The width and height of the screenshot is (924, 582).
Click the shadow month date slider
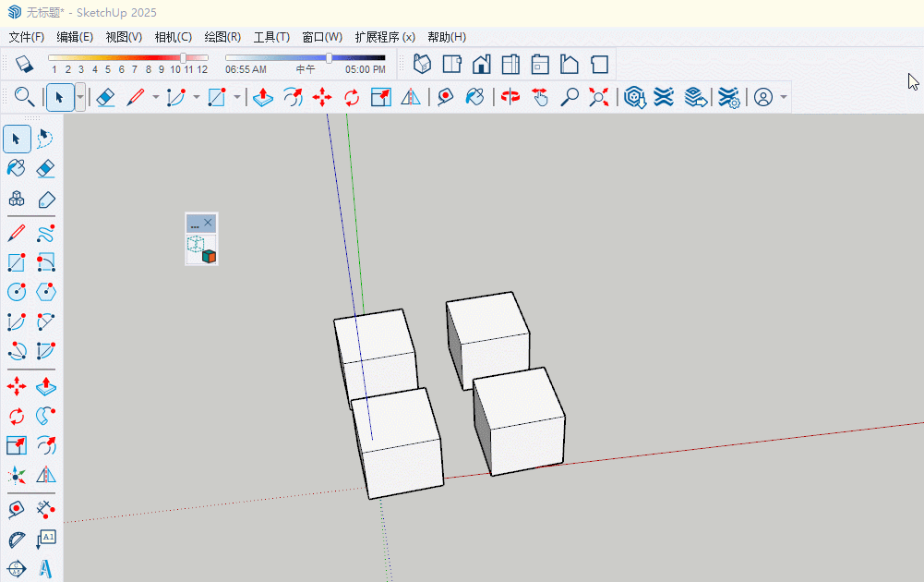pos(183,57)
